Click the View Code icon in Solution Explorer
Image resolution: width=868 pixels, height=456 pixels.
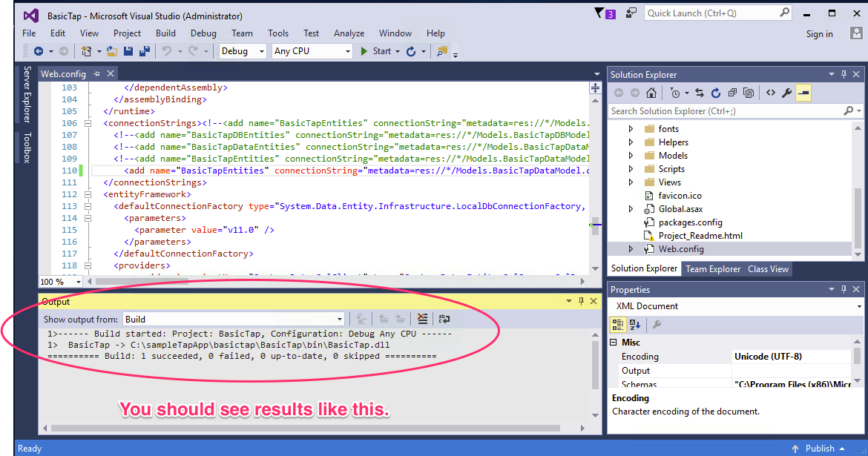coord(771,93)
